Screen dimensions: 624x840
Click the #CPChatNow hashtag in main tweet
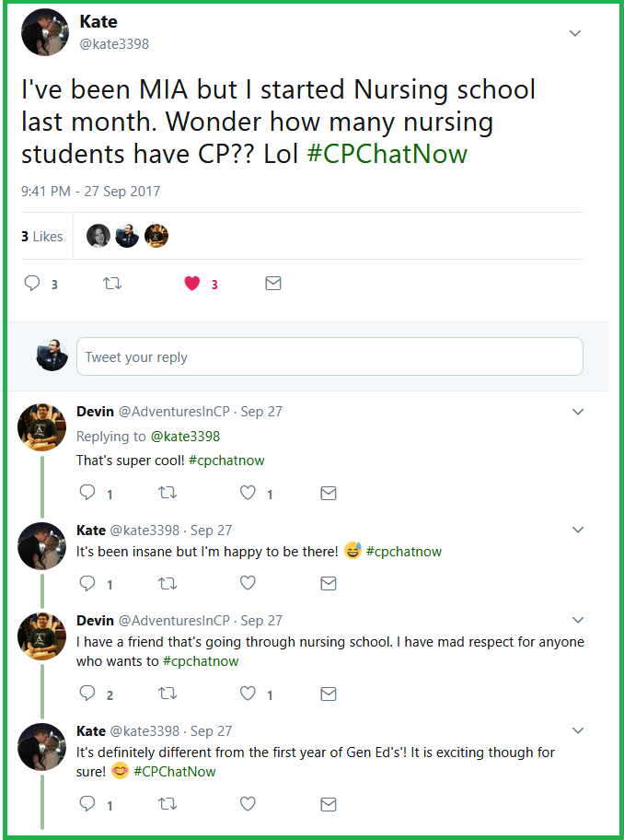click(x=387, y=154)
